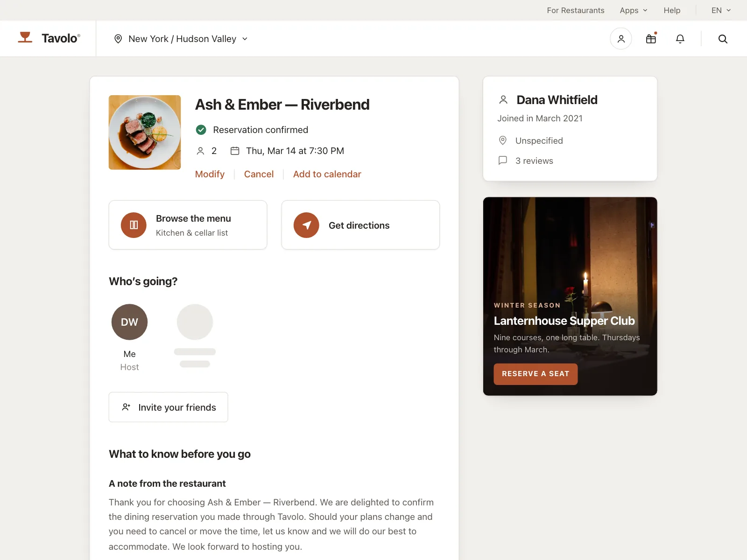Expand the New York / Hudson Valley location dropdown
Viewport: 747px width, 560px height.
point(181,39)
